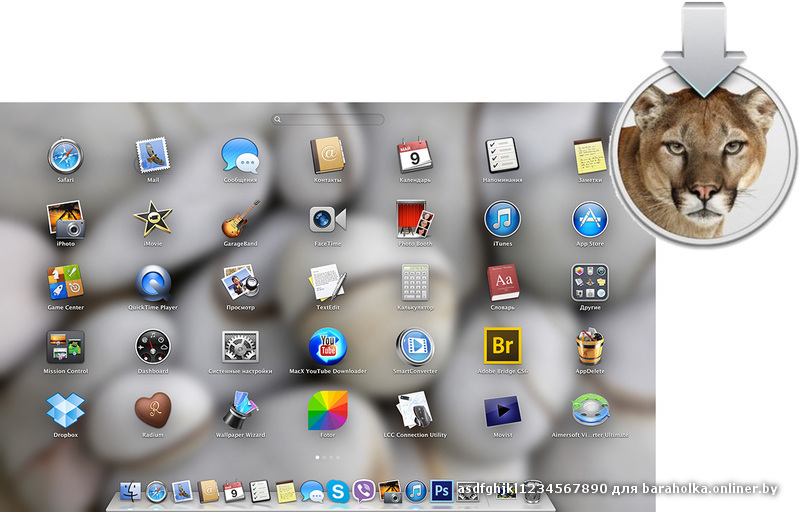Open the Fotor colorful icon
This screenshot has height=512, width=800.
click(x=328, y=410)
